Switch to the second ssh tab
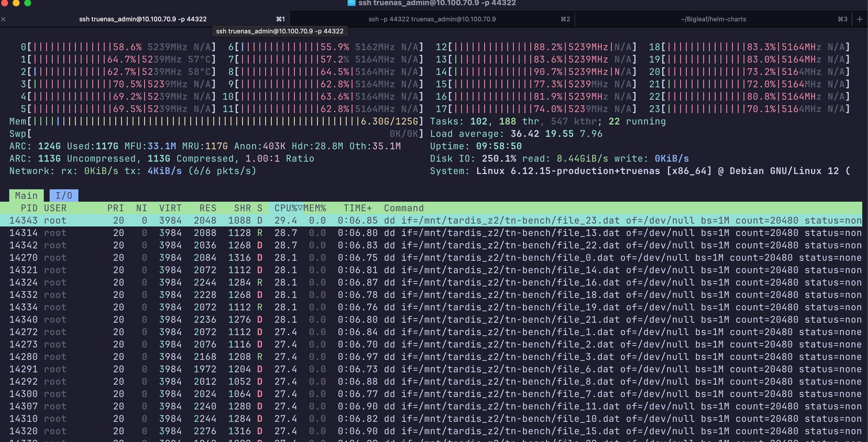Image resolution: width=868 pixels, height=442 pixels. (432, 19)
